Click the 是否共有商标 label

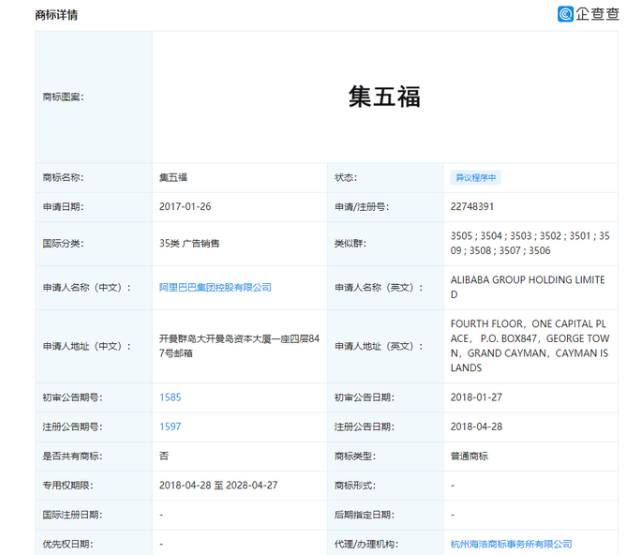pos(73,456)
